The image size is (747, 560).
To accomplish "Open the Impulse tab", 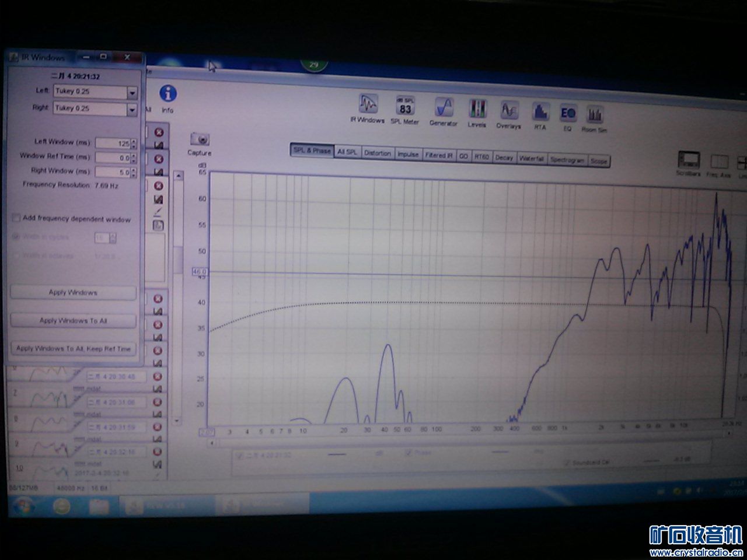I will click(x=408, y=154).
